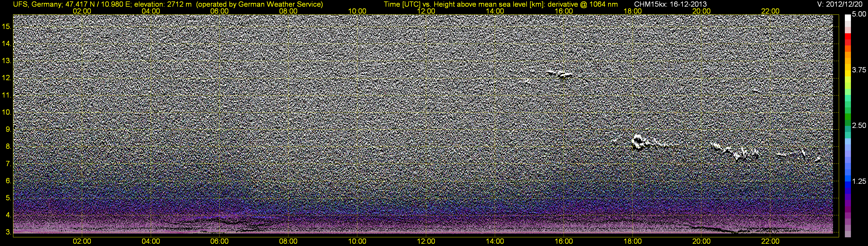The width and height of the screenshot is (868, 246).
Task: Click the height axis label 10
Action: [6, 112]
